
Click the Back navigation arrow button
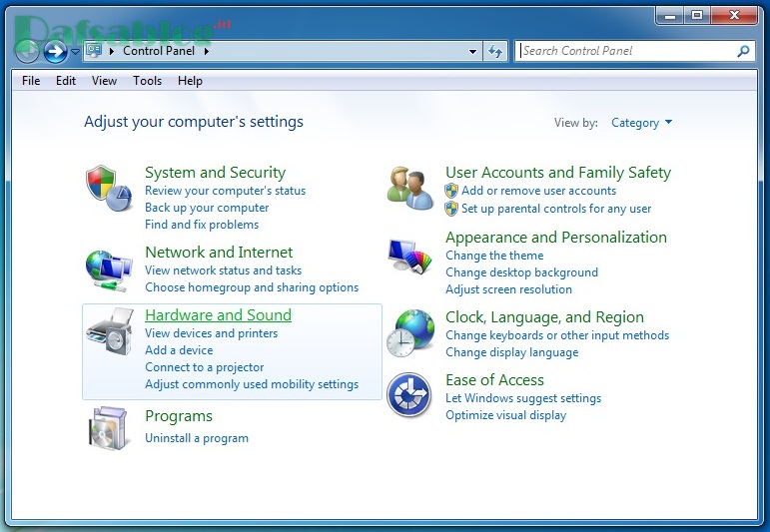[27, 51]
